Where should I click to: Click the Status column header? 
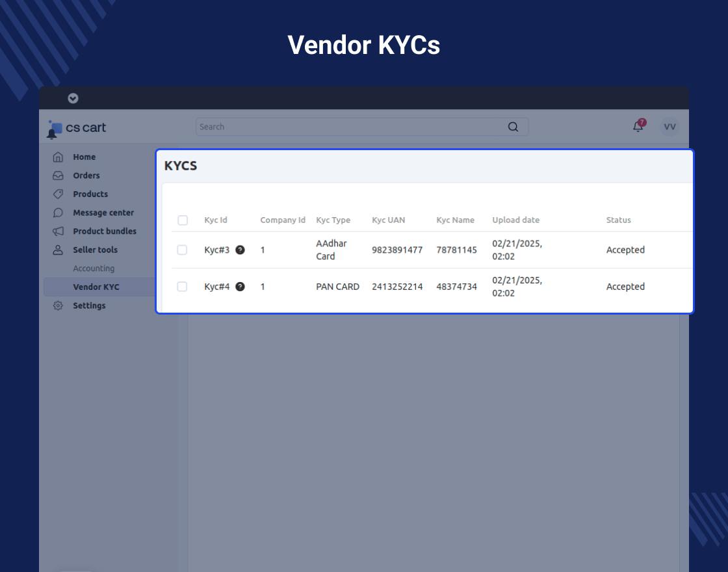(x=618, y=220)
